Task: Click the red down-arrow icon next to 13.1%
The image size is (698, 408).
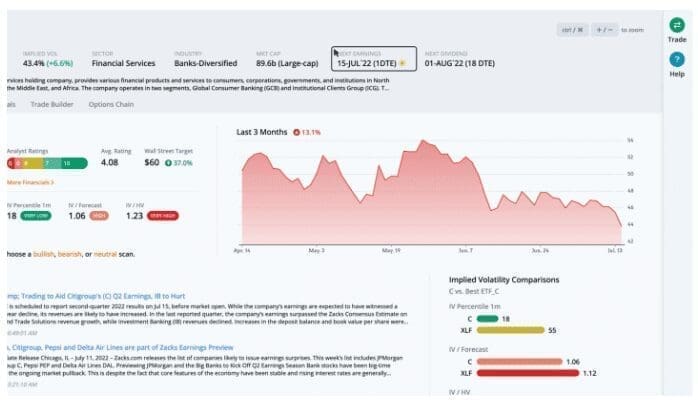Action: 295,132
